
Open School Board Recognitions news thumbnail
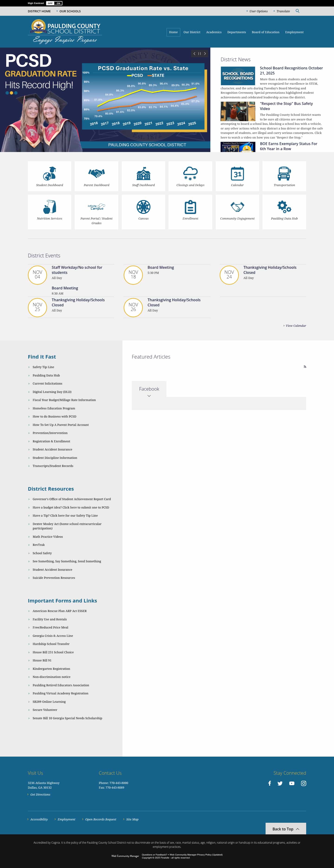[238, 76]
